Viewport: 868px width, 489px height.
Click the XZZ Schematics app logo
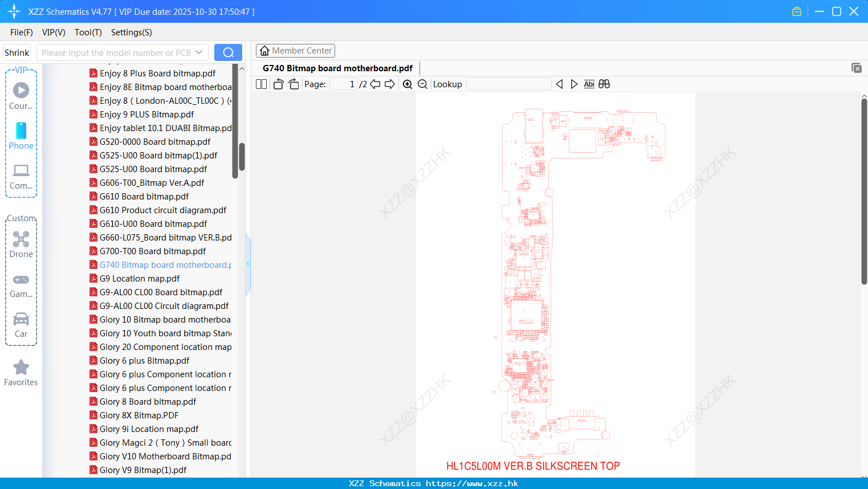[14, 11]
